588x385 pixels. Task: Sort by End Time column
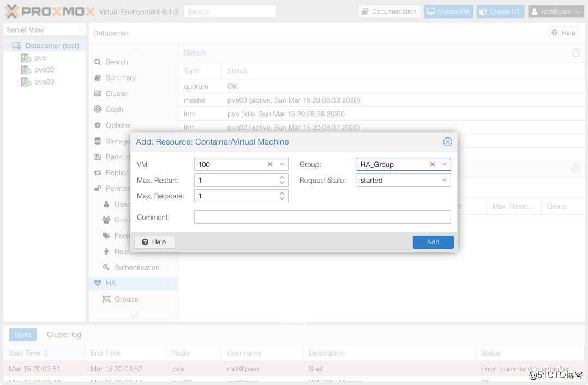(x=126, y=353)
